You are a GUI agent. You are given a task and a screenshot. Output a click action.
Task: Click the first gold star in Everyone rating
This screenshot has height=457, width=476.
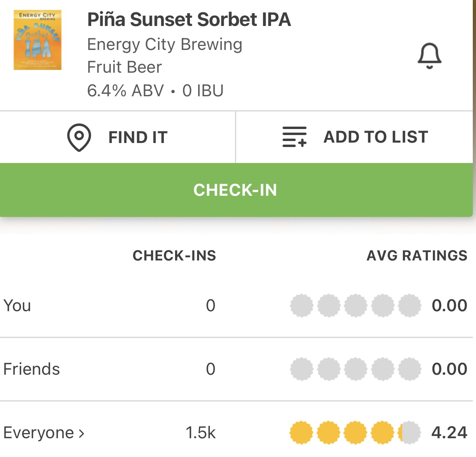point(301,433)
